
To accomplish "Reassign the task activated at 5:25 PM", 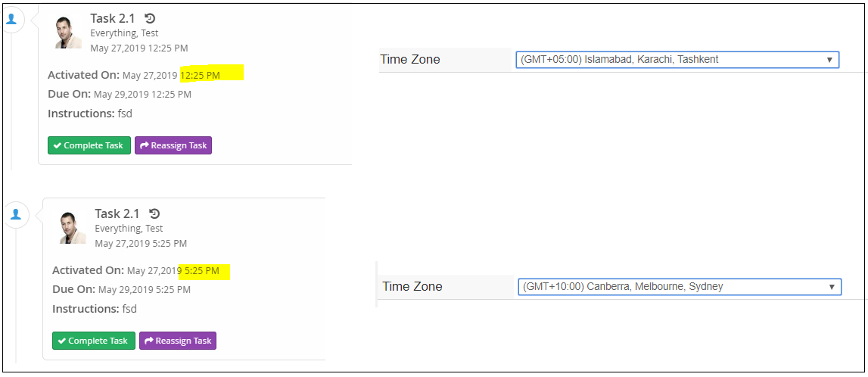I will pyautogui.click(x=178, y=341).
